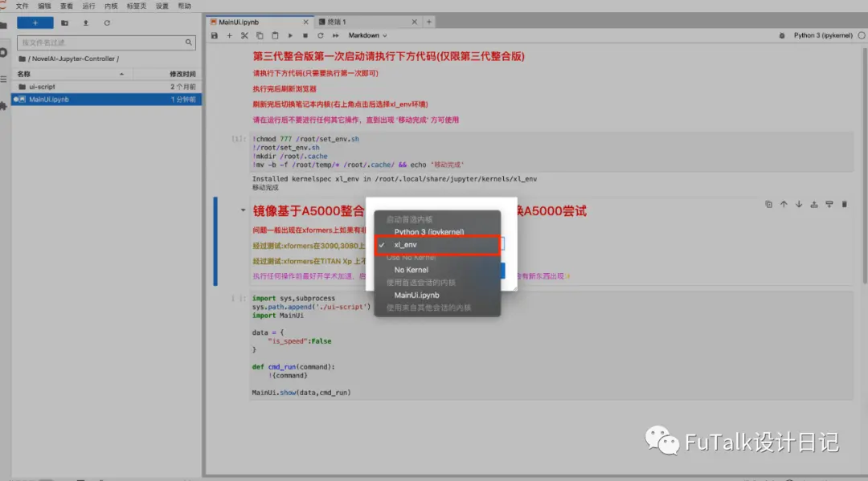Select MainUI.ipynb in the file browser

[x=106, y=100]
